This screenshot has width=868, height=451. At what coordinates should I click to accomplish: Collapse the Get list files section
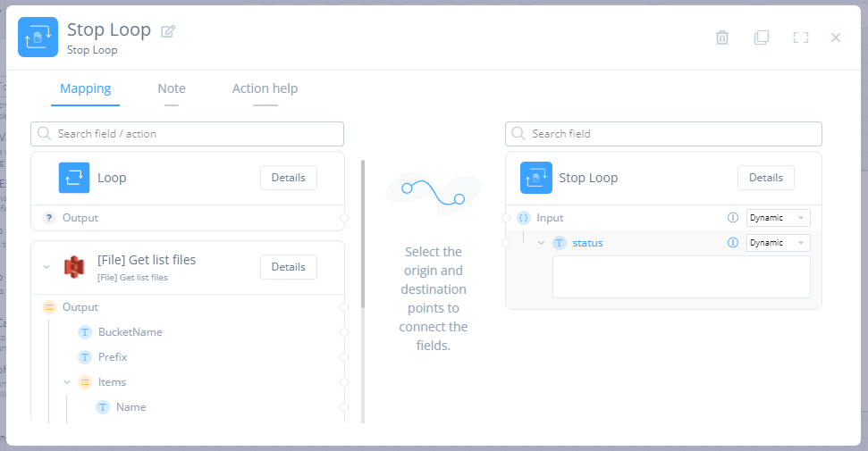[x=46, y=267]
